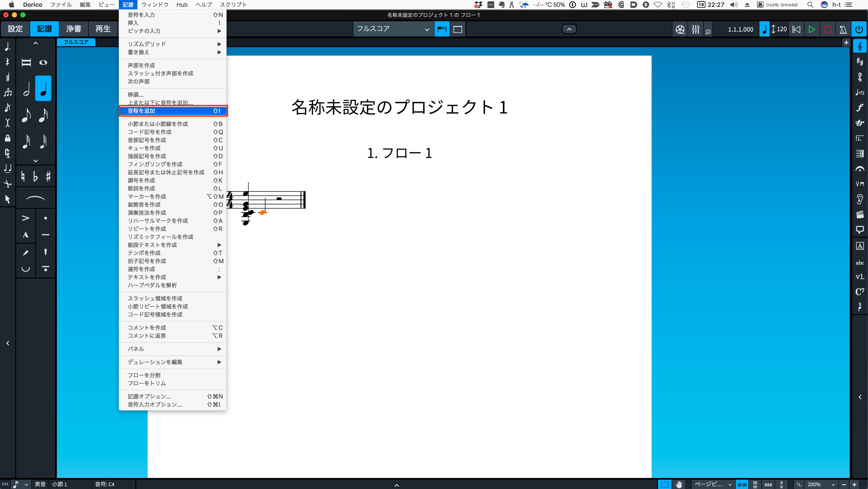Toggle the metronome click
The image size is (868, 489).
843,29
